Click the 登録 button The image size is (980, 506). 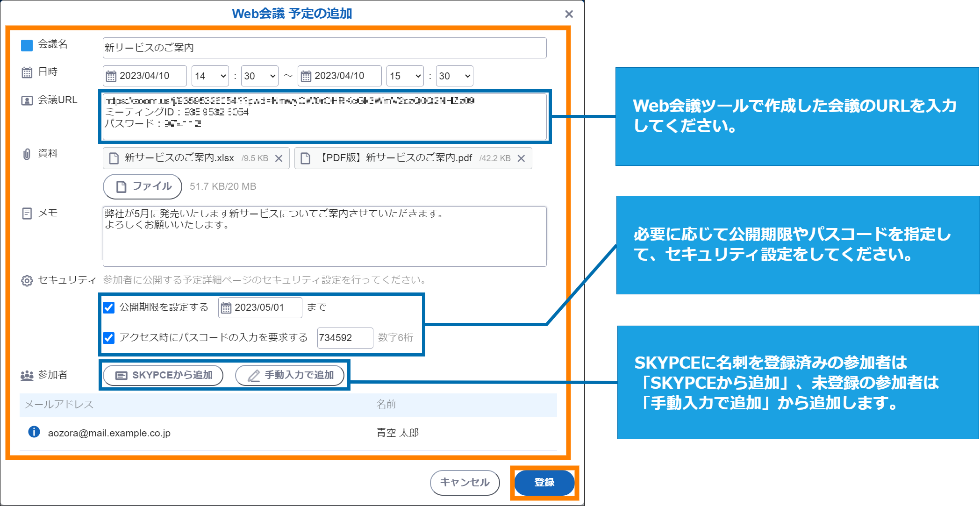(544, 482)
